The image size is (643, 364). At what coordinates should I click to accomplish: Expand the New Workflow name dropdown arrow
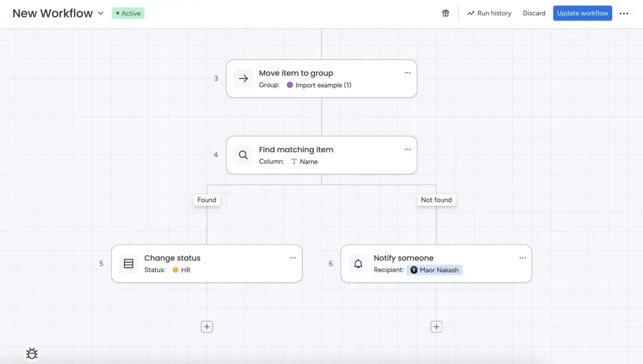(x=100, y=13)
